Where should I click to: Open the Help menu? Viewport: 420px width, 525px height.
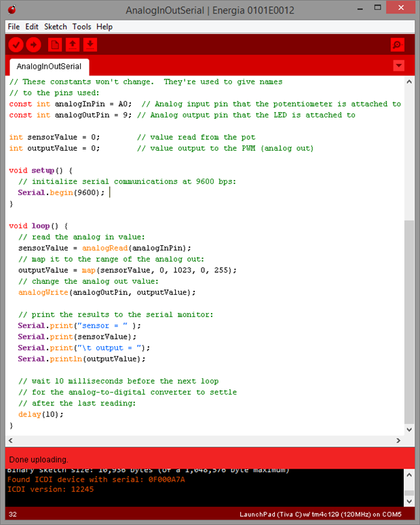coord(104,26)
